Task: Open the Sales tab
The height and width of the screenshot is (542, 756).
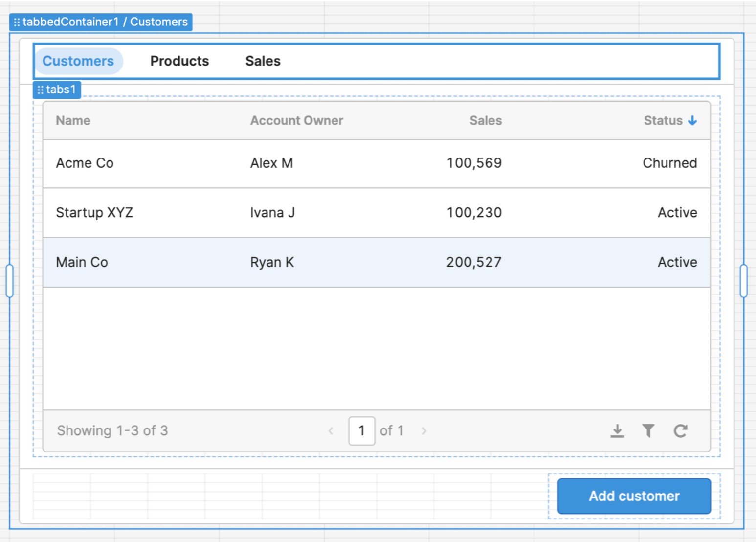Action: [263, 61]
